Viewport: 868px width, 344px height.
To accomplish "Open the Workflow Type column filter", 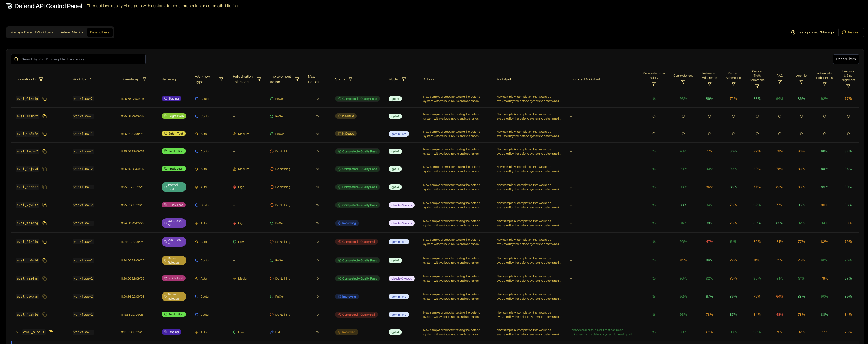I will point(222,79).
